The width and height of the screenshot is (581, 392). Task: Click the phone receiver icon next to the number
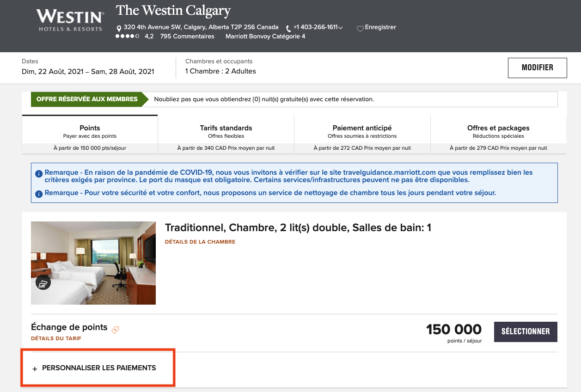pos(287,27)
